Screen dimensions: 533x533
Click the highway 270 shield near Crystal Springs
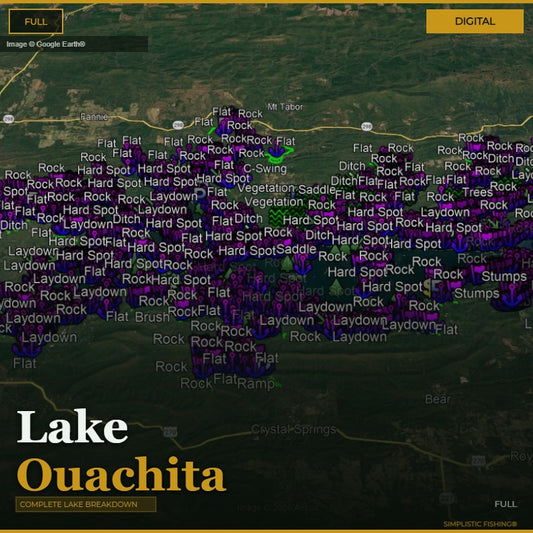[x=170, y=432]
